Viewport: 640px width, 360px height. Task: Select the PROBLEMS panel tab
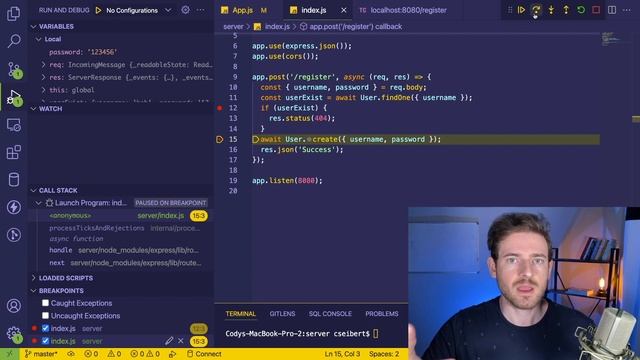click(x=382, y=313)
